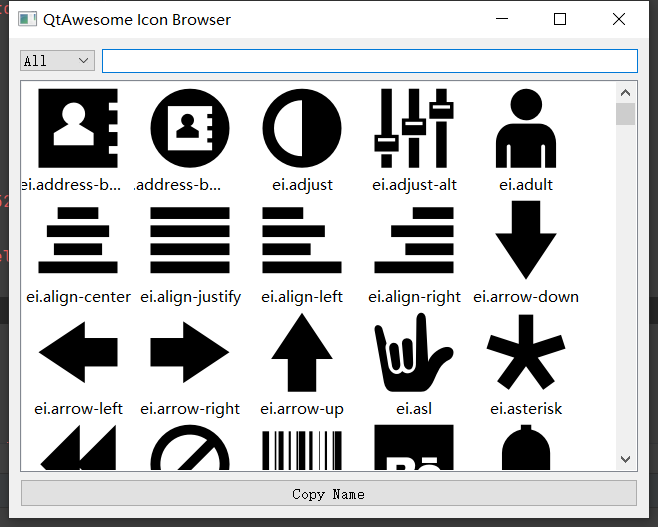Click the Copy Name button
Viewport: 658px width, 527px height.
pos(329,494)
